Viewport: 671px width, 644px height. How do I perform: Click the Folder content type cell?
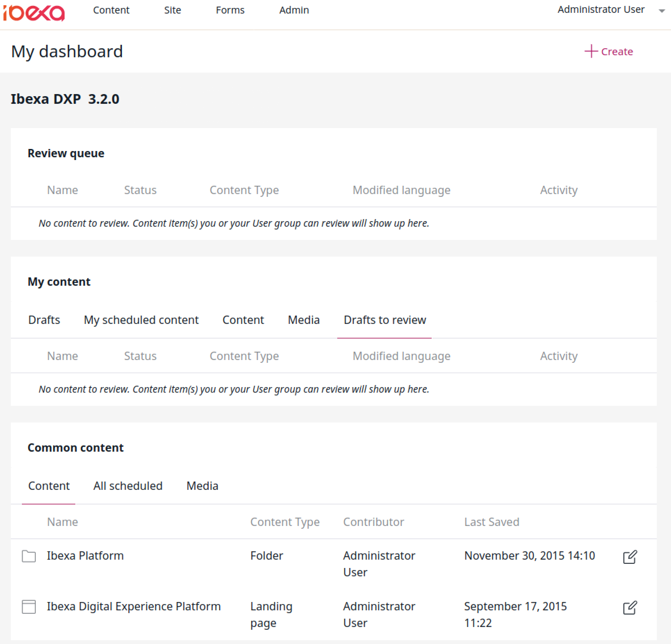click(x=267, y=556)
